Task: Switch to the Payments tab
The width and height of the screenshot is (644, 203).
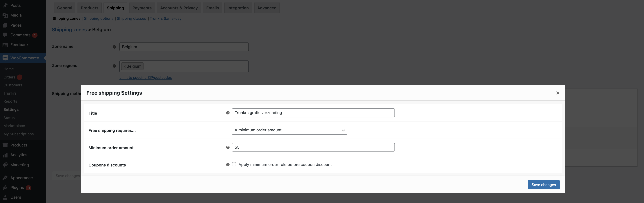Action: click(x=142, y=7)
